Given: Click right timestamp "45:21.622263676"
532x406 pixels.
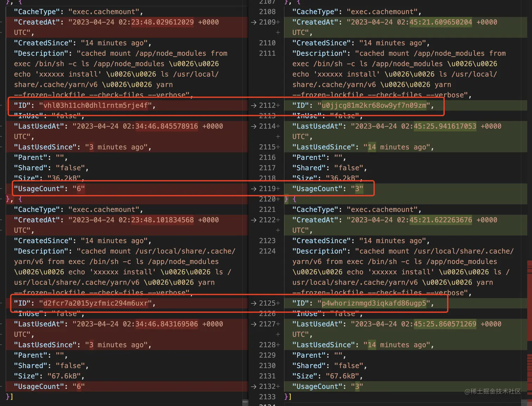Looking at the screenshot, I should point(441,220).
